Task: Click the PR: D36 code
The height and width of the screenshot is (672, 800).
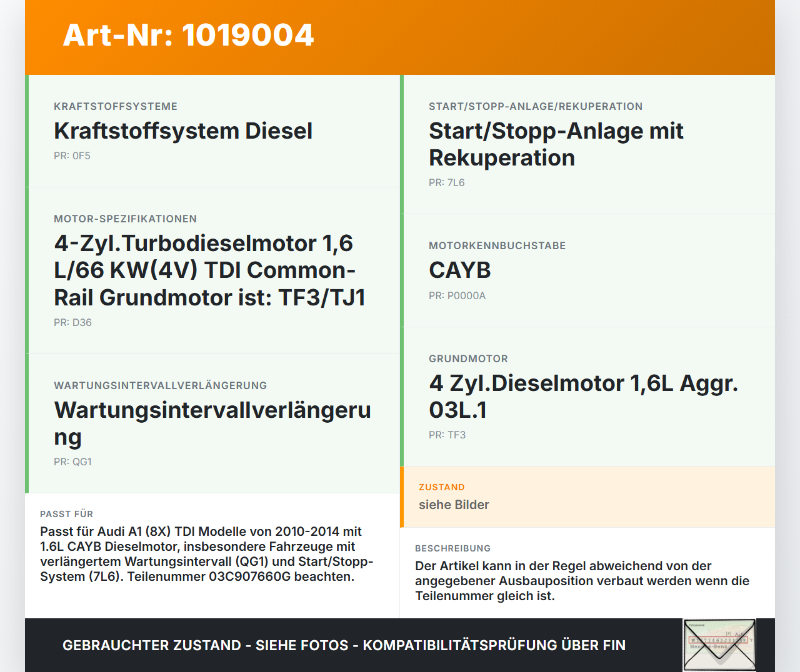Action: [x=72, y=322]
